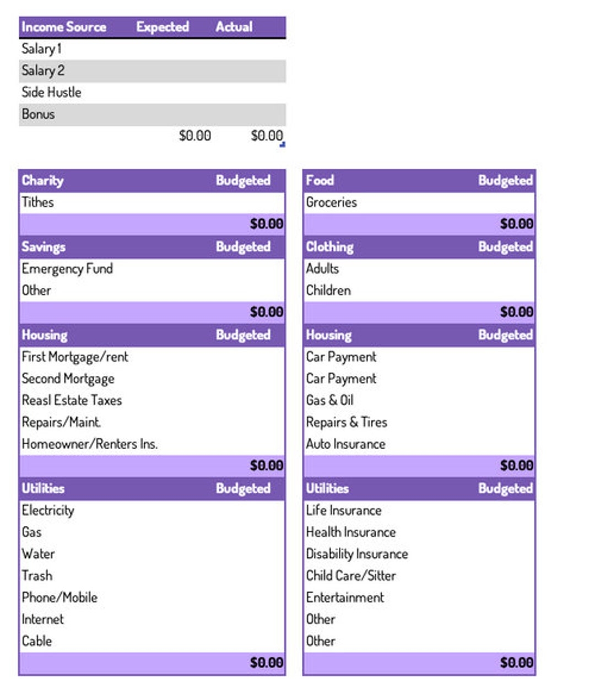Screen dimensions: 595x700
Task: Click the First Mortgage/rent row
Action: [75, 357]
